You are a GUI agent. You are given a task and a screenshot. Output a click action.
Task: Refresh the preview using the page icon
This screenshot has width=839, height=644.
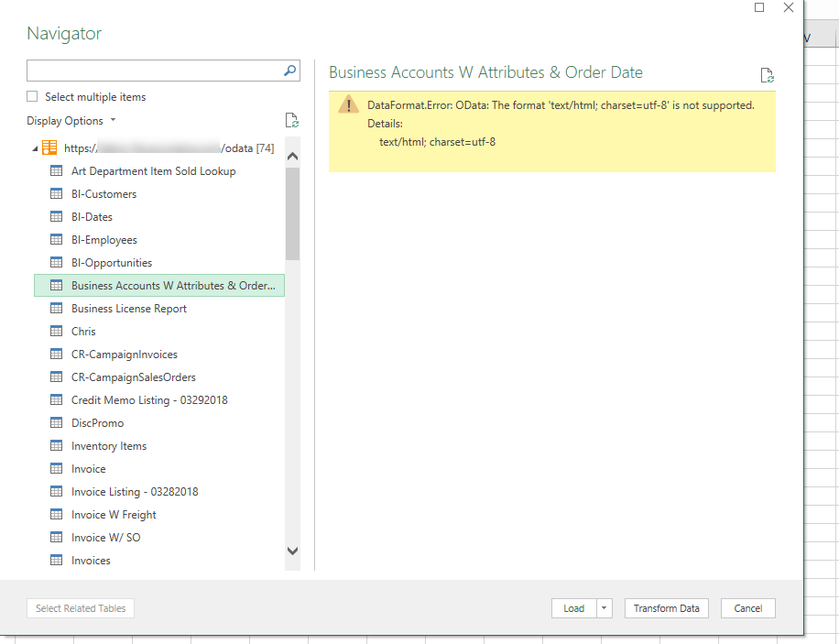pyautogui.click(x=767, y=75)
